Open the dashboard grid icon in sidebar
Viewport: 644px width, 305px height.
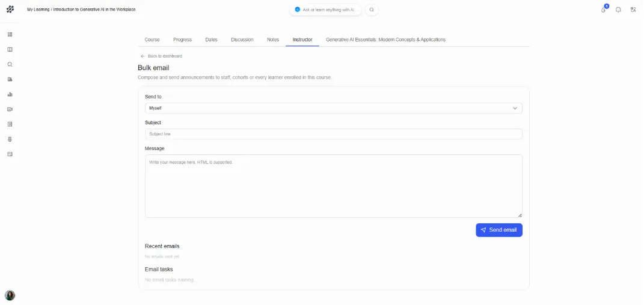coord(10,34)
